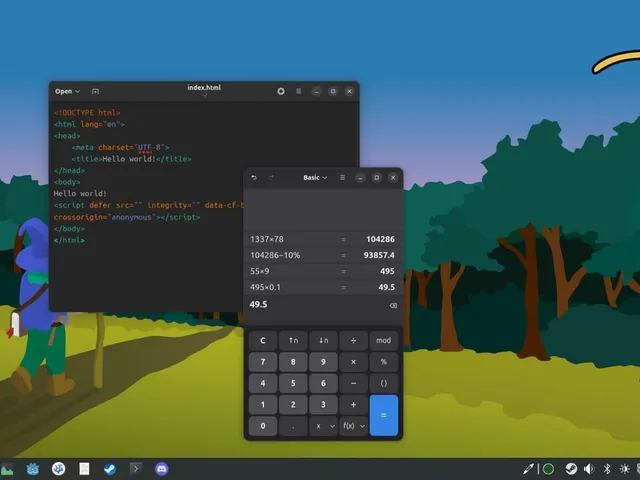Viewport: 640px width, 480px height.
Task: Click the color picker pen tray icon
Action: 529,469
